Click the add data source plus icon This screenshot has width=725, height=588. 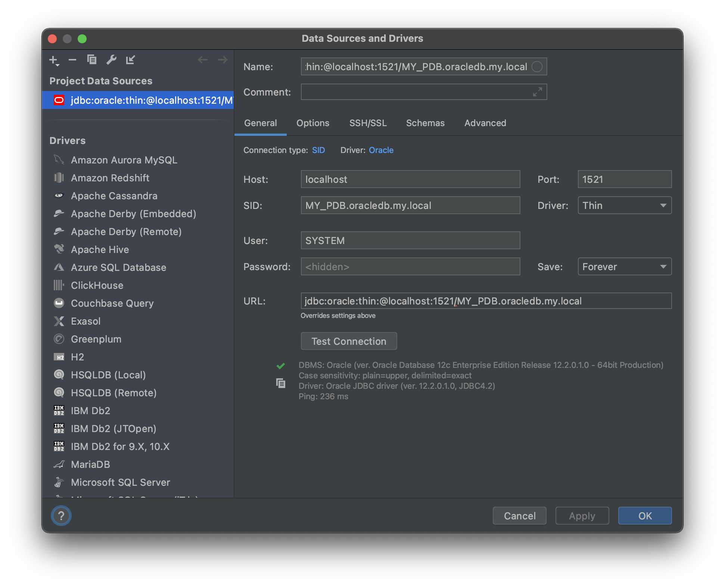click(x=54, y=60)
